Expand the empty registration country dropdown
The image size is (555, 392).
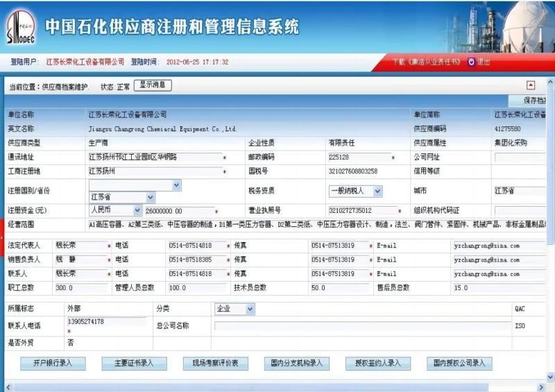pyautogui.click(x=177, y=185)
